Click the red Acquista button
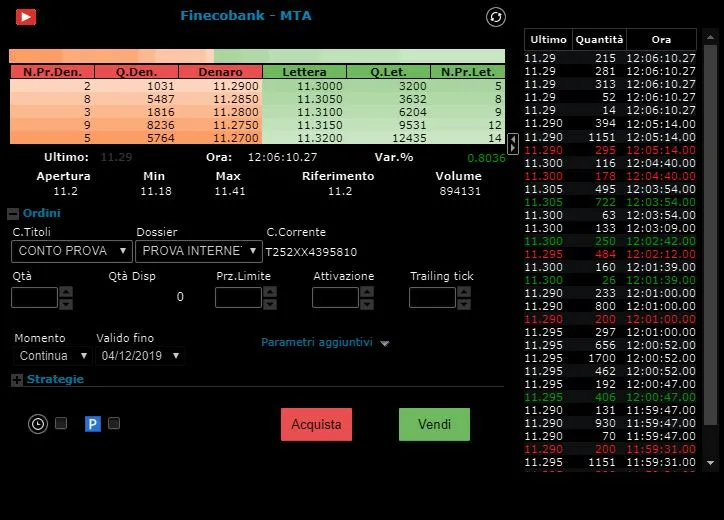This screenshot has height=520, width=724. coord(316,424)
